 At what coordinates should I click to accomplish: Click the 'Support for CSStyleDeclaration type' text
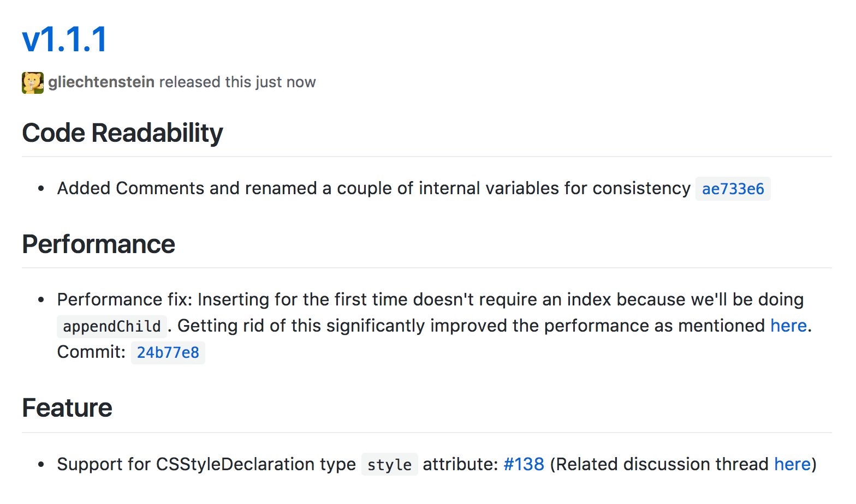click(x=206, y=464)
